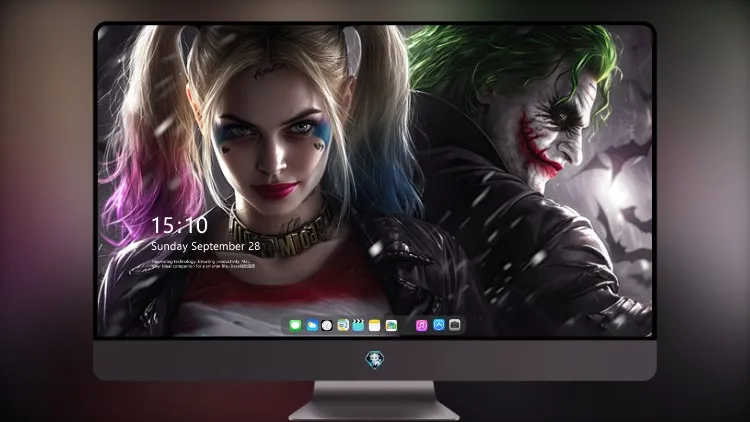Click the 15:10 clock widget
The image size is (750, 422).
point(179,225)
